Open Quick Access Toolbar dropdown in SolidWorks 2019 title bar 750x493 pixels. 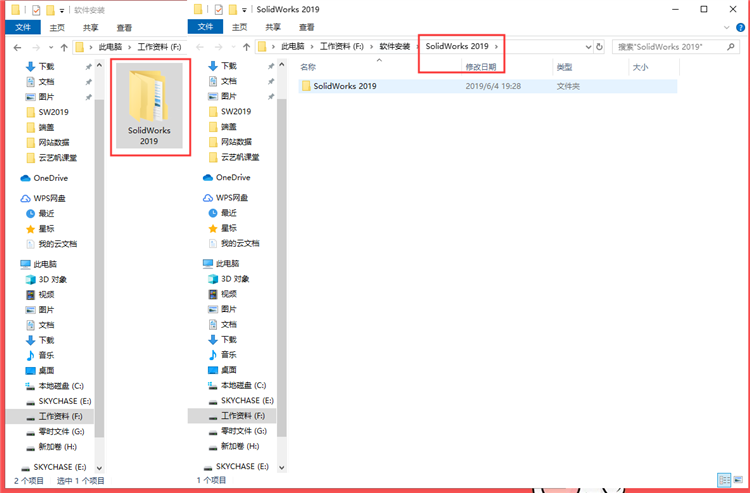[x=244, y=10]
